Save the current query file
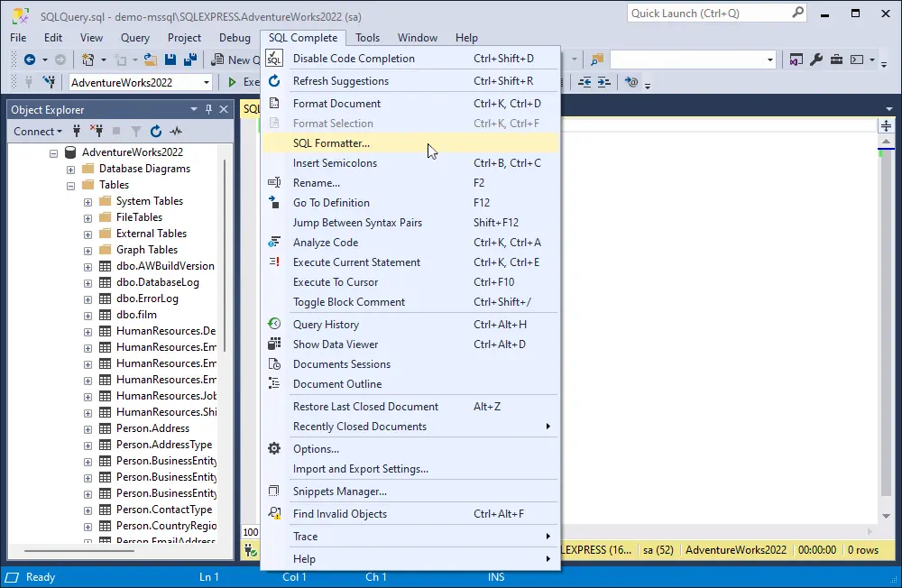902x588 pixels. point(170,60)
